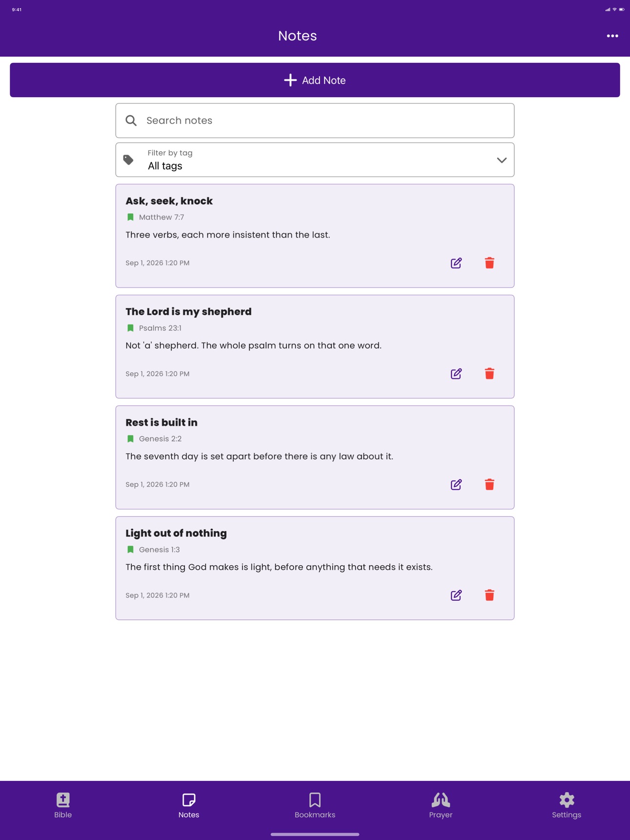Click the green bookmark icon beside Matthew 7:7
This screenshot has height=840, width=630.
pos(130,217)
